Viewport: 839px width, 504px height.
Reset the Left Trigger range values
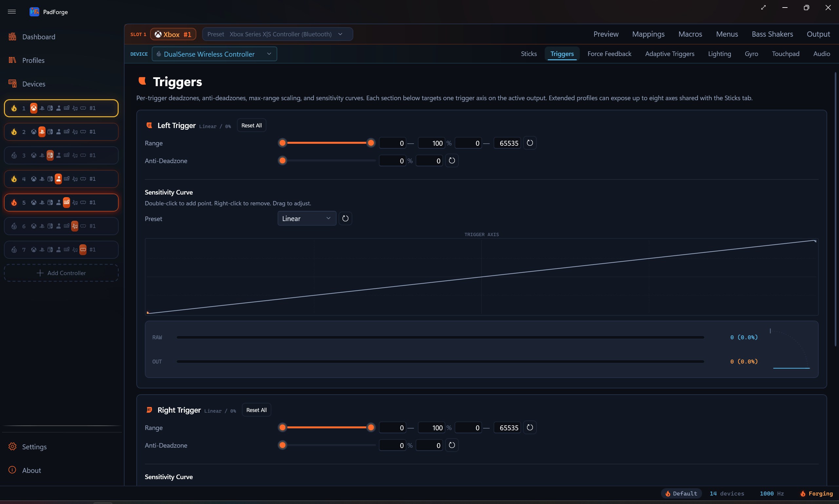coord(529,143)
